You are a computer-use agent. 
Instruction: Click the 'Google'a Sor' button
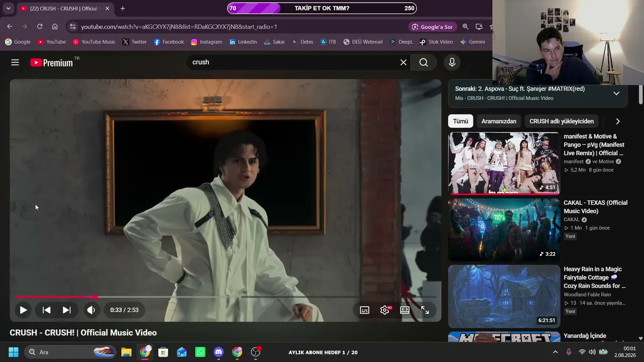click(x=432, y=27)
